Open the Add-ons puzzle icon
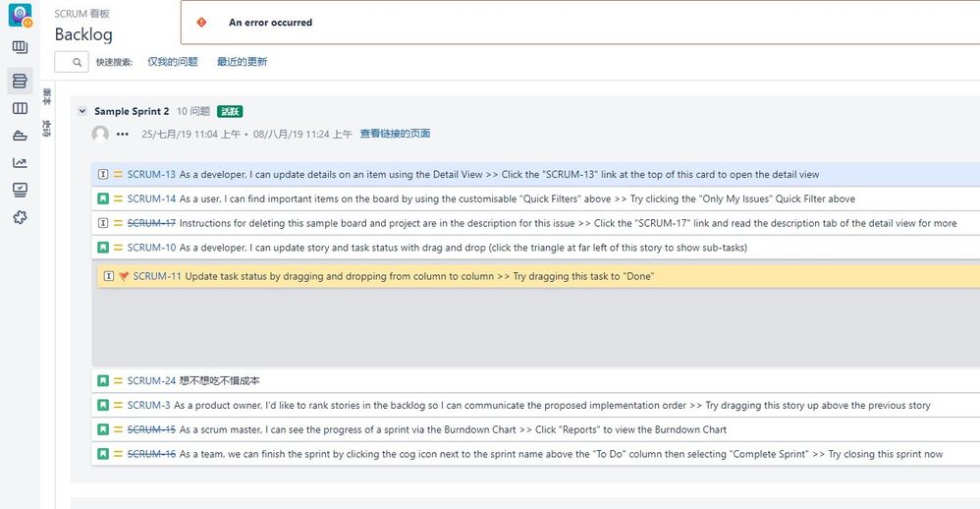980x509 pixels. (x=20, y=217)
